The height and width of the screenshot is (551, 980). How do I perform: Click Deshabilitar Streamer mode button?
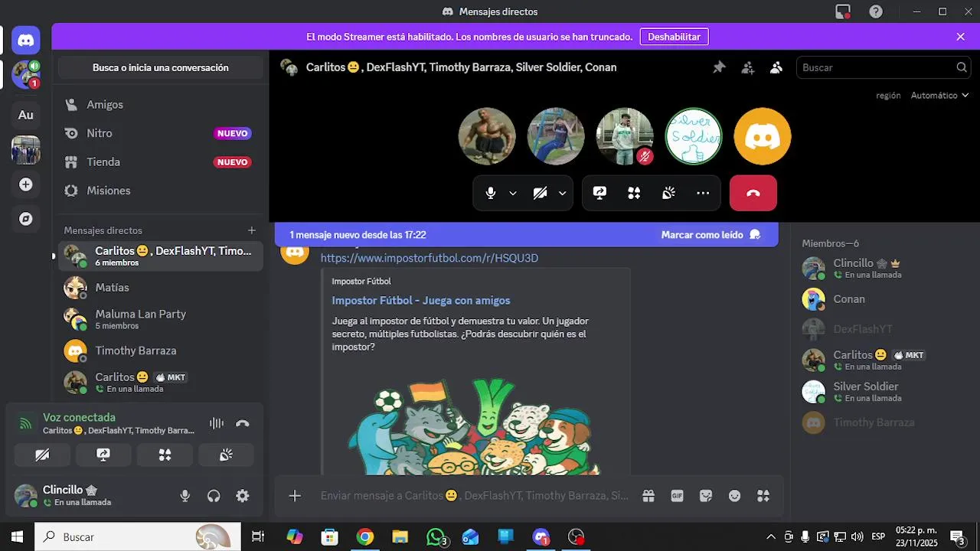pos(674,37)
